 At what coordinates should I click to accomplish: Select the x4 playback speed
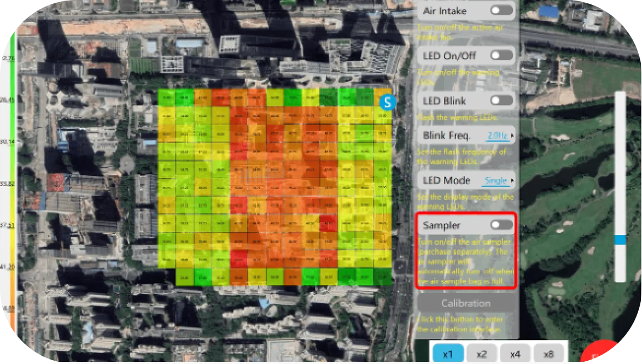[515, 354]
